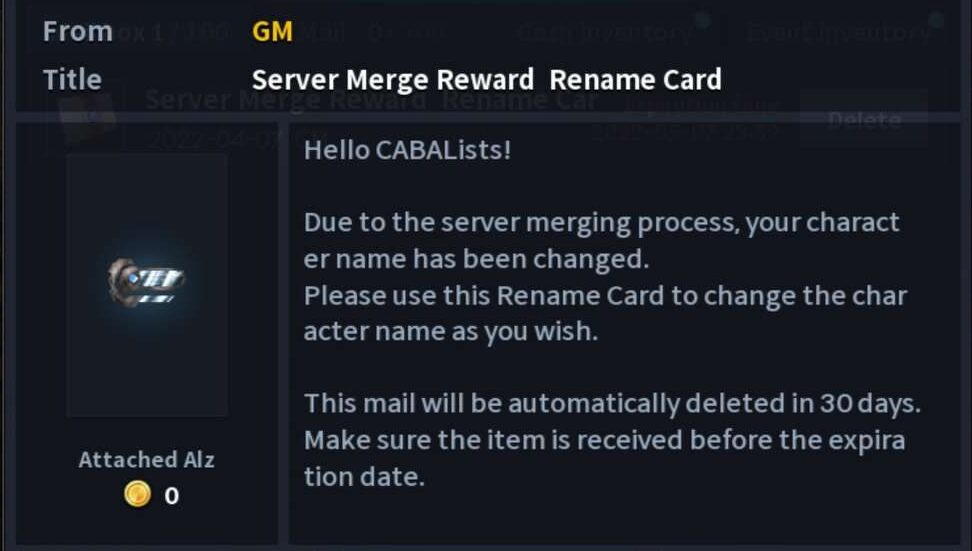
Task: Click the gold Alz coin icon
Action: 137,494
